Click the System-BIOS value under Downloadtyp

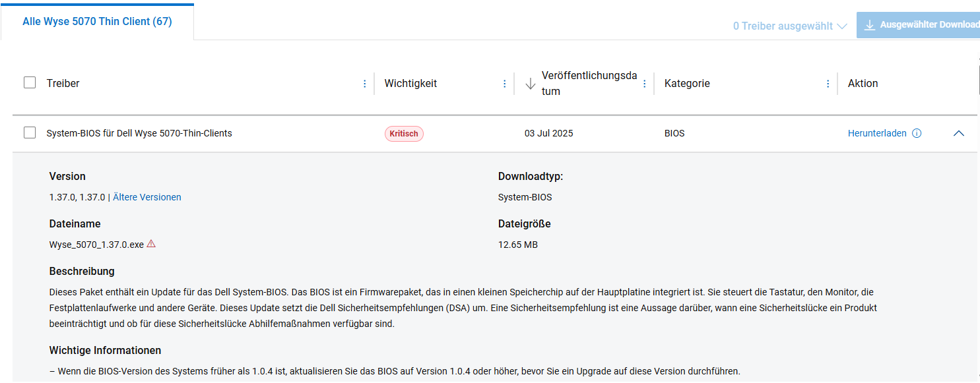pyautogui.click(x=525, y=197)
